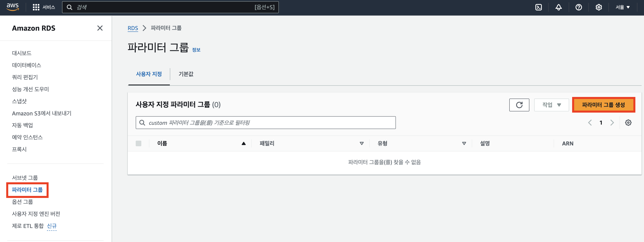Click the RDS breadcrumb link

pyautogui.click(x=133, y=28)
